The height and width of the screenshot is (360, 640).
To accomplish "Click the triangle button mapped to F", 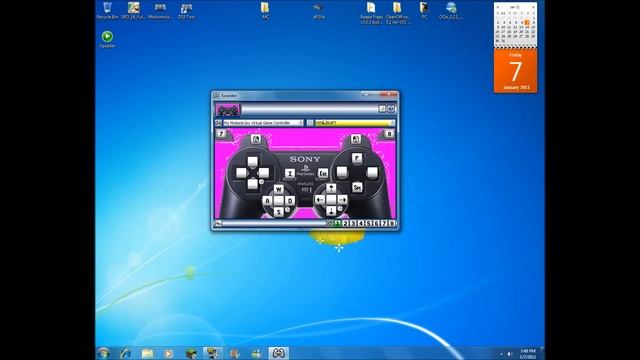I will [x=357, y=158].
